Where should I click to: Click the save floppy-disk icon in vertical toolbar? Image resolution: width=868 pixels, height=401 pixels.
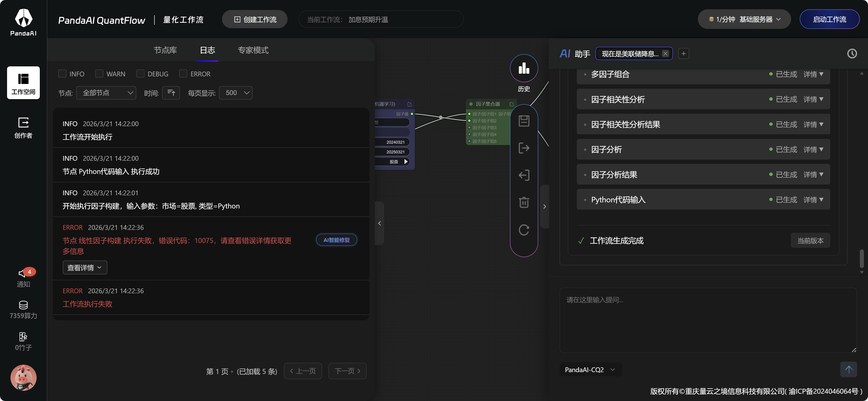click(524, 121)
